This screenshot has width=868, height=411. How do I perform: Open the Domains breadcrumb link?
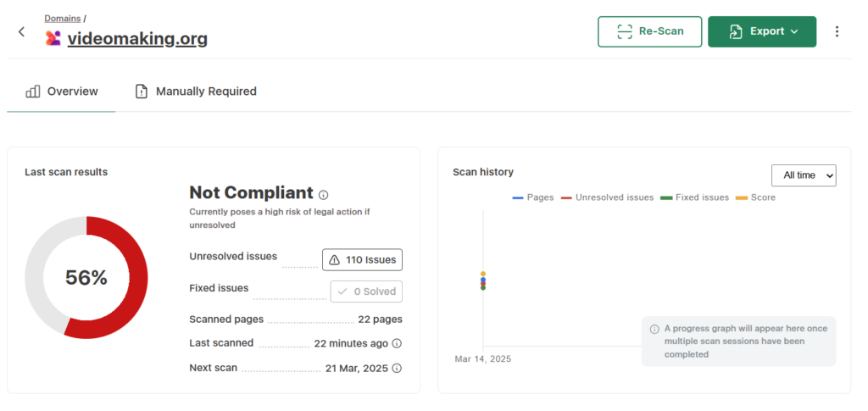tap(63, 18)
